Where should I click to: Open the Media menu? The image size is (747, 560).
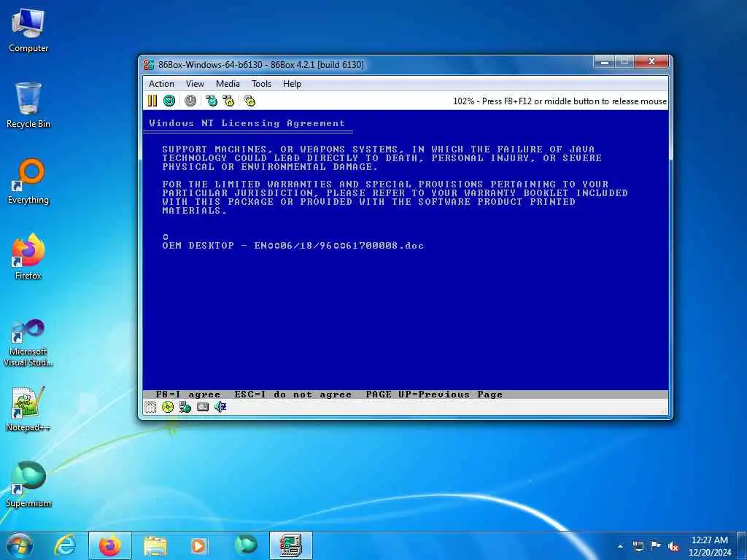coord(228,84)
